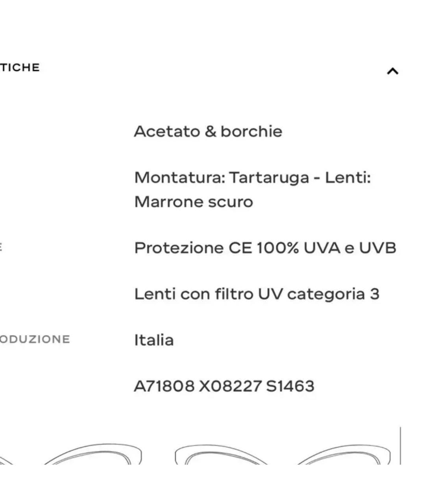This screenshot has width=425, height=504.
Task: Click the S1463 code segment
Action: click(290, 386)
